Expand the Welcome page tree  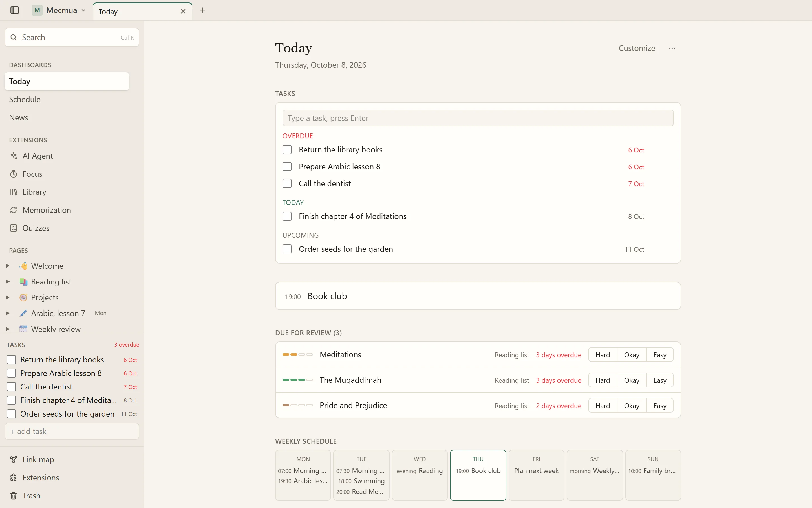tap(8, 266)
